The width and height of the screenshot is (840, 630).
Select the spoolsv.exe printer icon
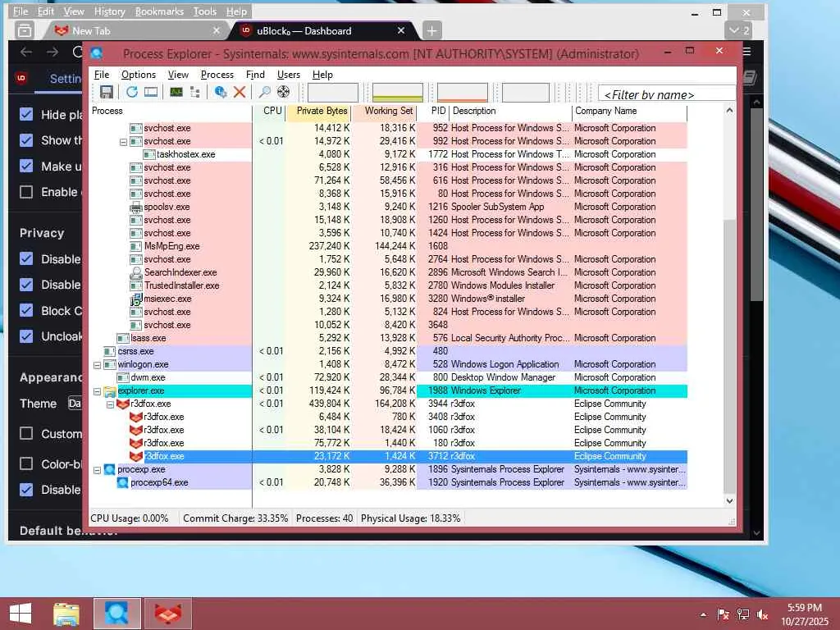(136, 207)
